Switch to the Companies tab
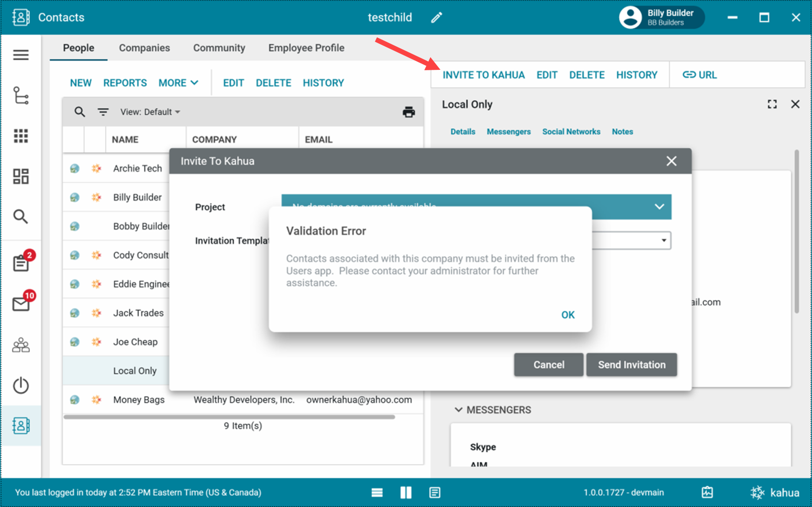The width and height of the screenshot is (812, 507). point(144,48)
